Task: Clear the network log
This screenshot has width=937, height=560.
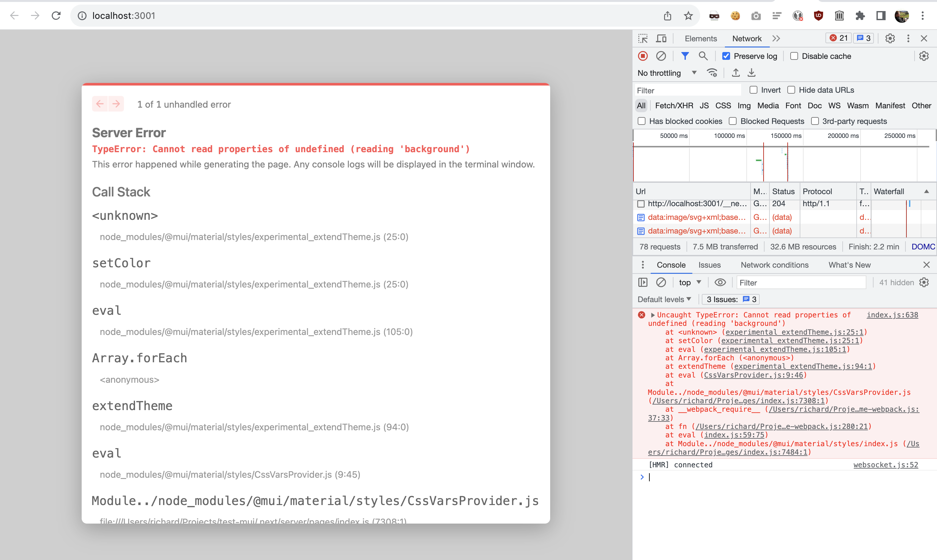Action: tap(661, 56)
